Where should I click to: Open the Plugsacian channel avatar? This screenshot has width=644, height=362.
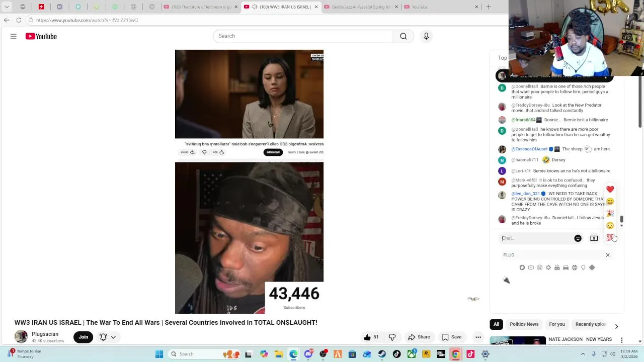click(21, 337)
